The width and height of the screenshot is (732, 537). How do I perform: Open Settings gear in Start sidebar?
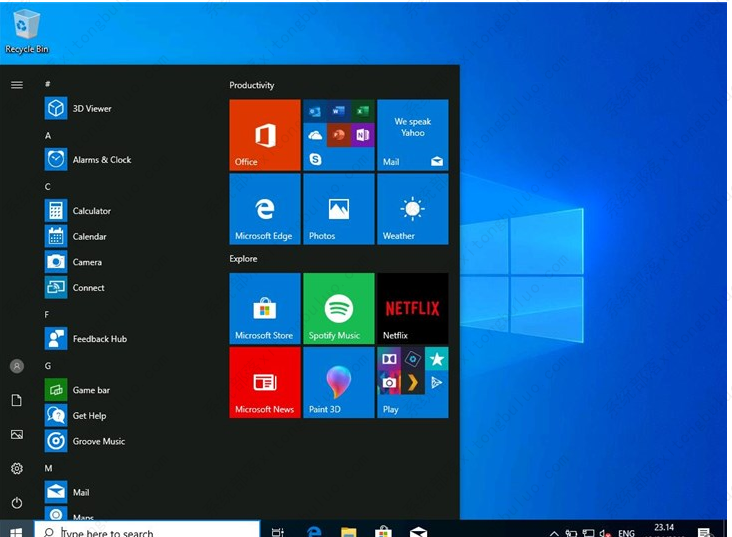17,469
